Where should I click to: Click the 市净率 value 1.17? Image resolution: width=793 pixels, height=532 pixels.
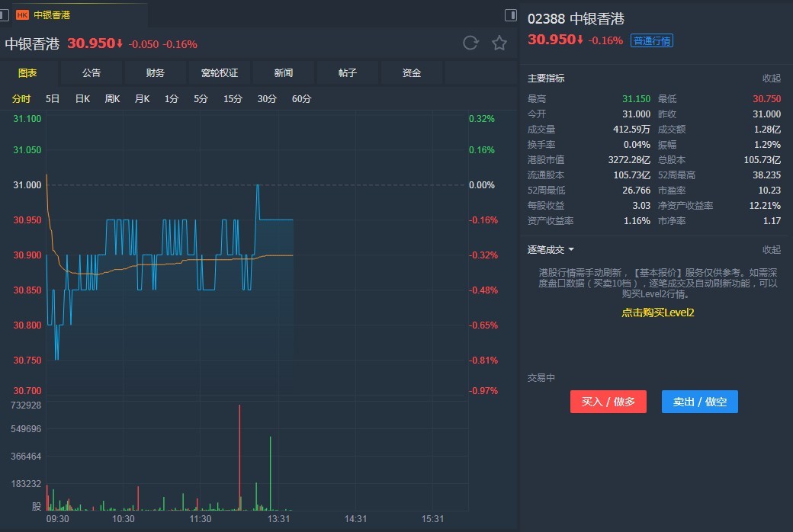click(x=772, y=220)
